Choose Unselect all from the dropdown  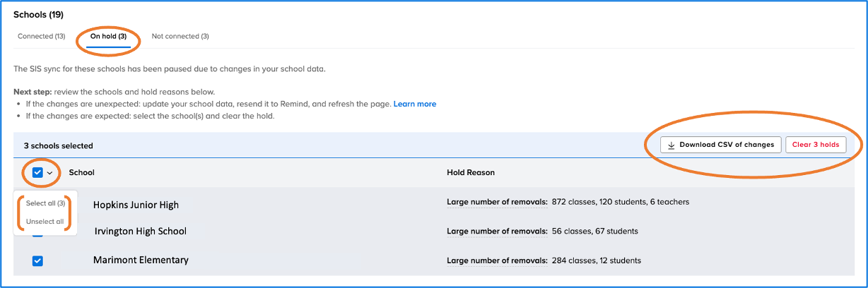click(45, 222)
